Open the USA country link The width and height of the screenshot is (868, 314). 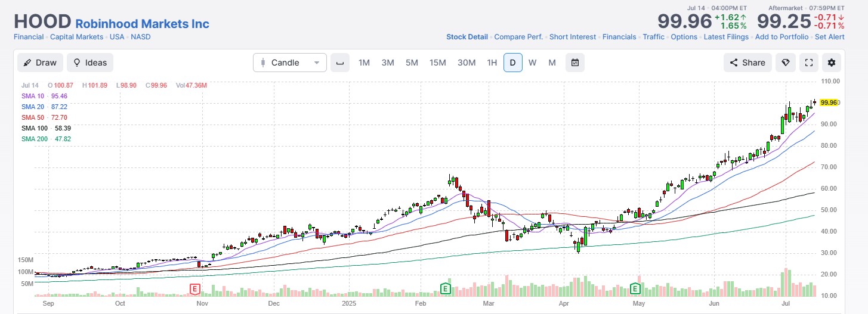(x=117, y=37)
